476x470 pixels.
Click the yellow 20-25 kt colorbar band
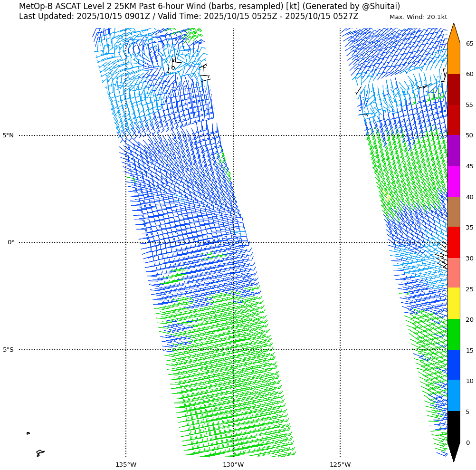454,303
